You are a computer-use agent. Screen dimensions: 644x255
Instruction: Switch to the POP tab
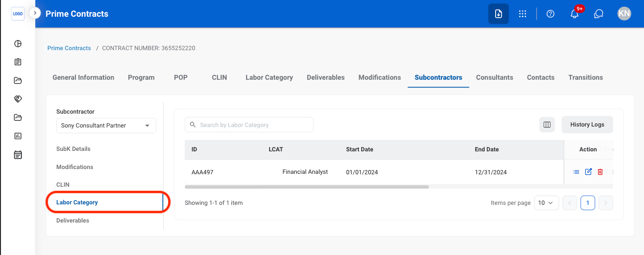(x=181, y=77)
